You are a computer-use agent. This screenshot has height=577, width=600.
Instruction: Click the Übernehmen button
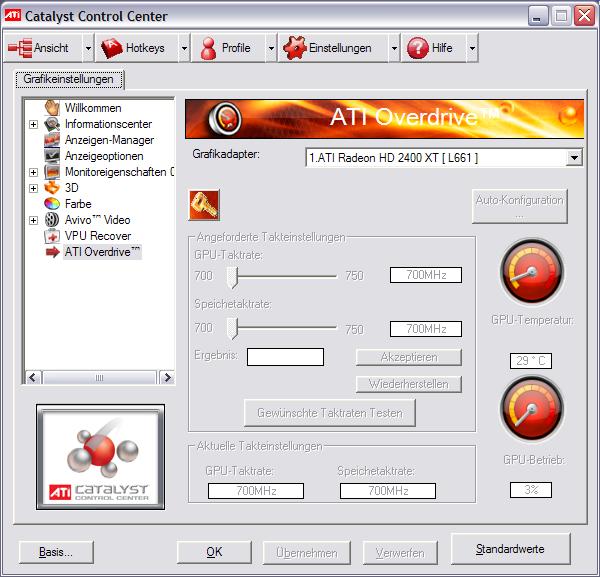pos(307,553)
